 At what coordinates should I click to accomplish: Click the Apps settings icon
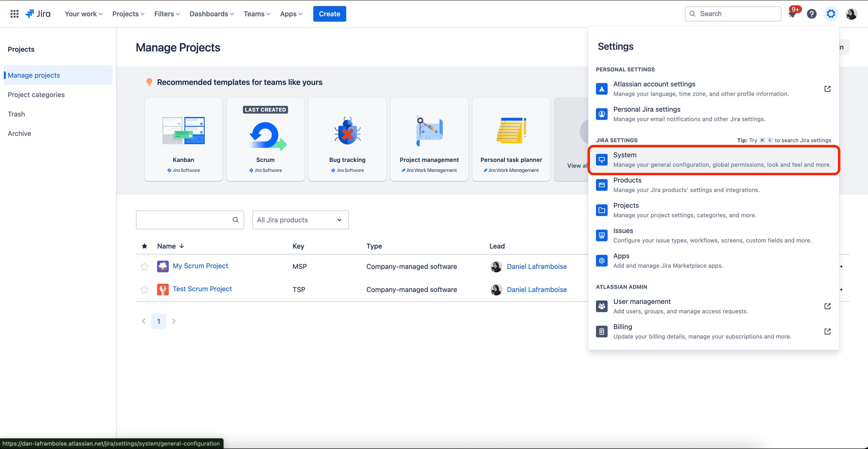(602, 261)
